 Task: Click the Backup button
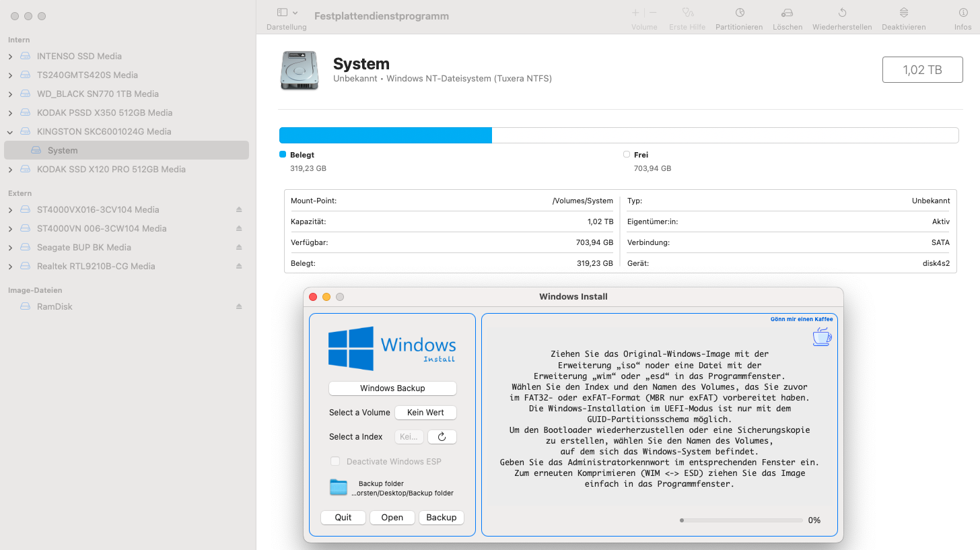point(442,518)
